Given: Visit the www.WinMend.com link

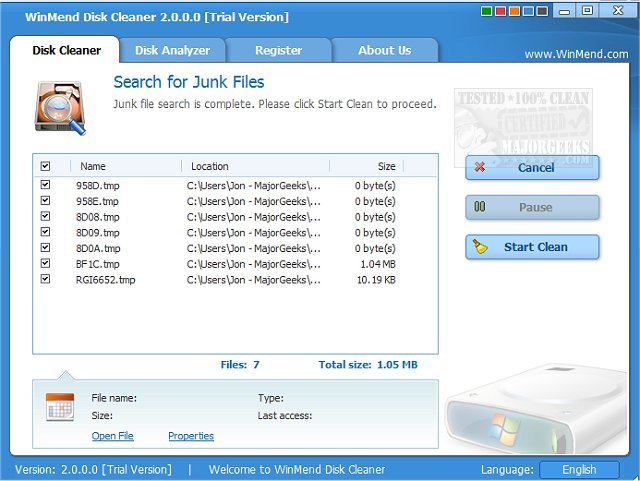Looking at the screenshot, I should point(576,54).
